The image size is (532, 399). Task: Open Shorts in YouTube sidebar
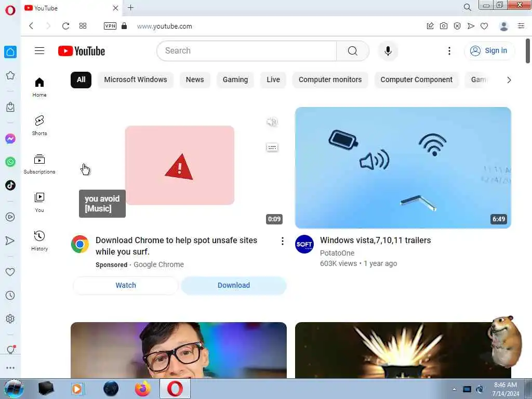(39, 126)
